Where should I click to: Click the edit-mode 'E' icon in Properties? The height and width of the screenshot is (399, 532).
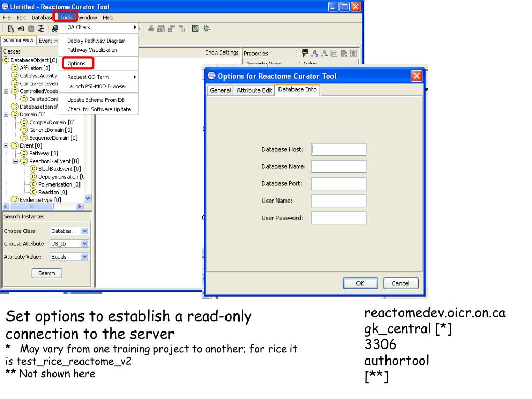304,53
